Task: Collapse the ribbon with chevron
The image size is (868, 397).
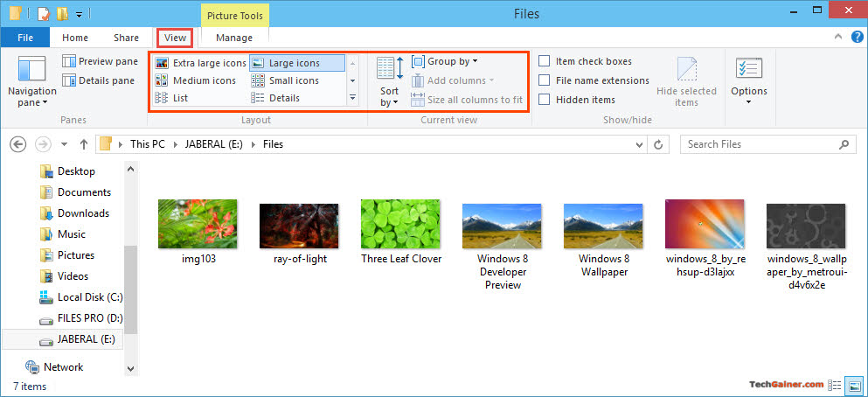Action: [838, 38]
